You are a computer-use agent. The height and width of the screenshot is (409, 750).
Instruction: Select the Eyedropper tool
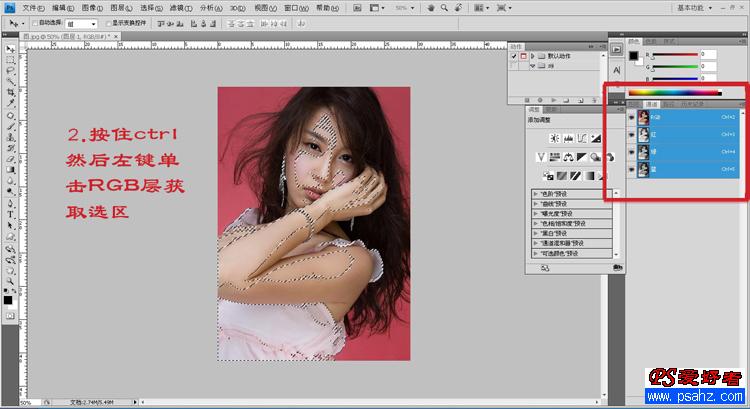tap(10, 104)
